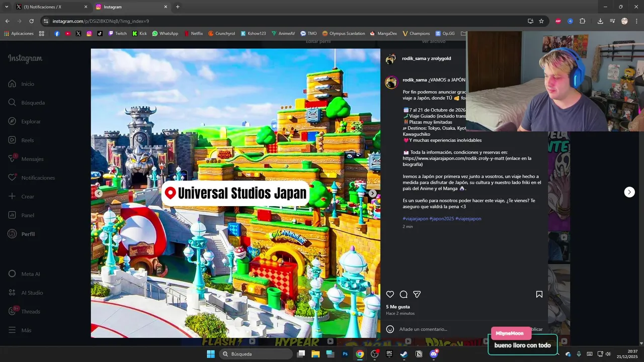
Task: Open the MangaDex bookmark
Action: [383, 34]
